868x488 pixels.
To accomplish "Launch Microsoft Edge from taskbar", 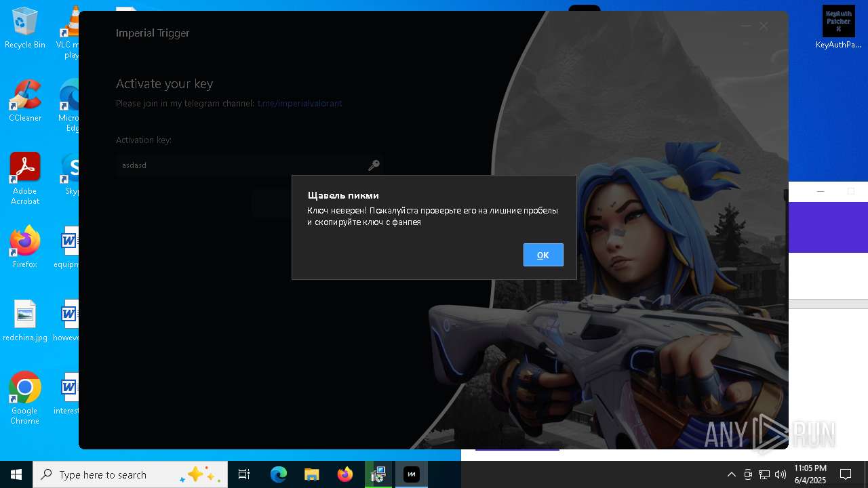I will pyautogui.click(x=279, y=474).
